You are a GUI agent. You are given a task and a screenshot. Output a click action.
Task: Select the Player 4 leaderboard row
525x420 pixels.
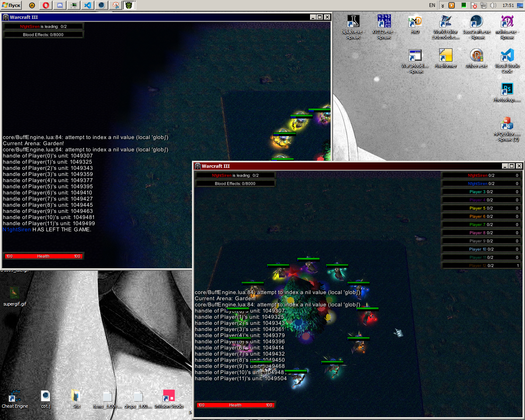pos(482,200)
